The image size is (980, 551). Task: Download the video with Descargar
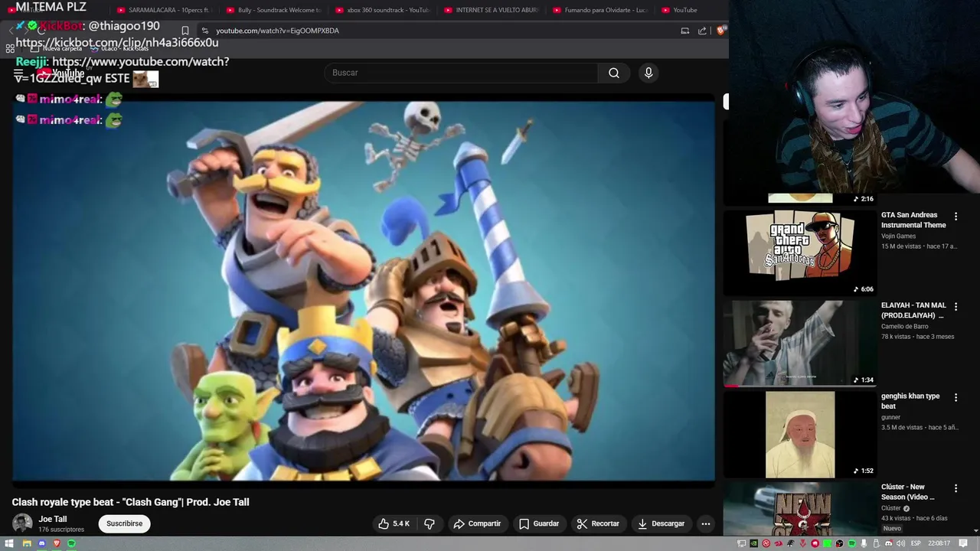pos(661,523)
